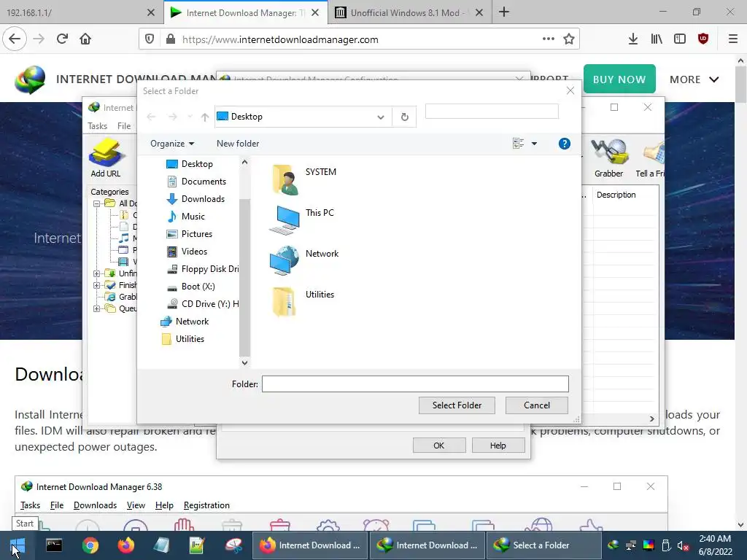The height and width of the screenshot is (560, 747).
Task: Click the muted volume tray icon
Action: tap(683, 545)
